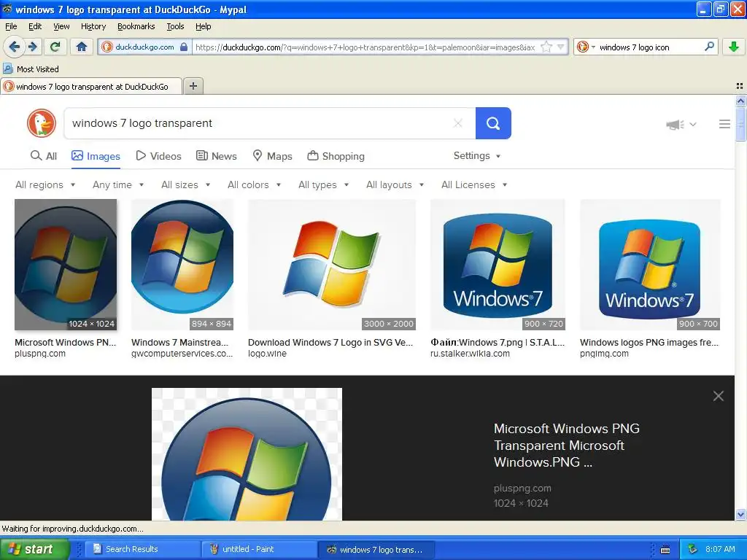747x560 pixels.
Task: Expand the All colors filter
Action: pos(255,184)
